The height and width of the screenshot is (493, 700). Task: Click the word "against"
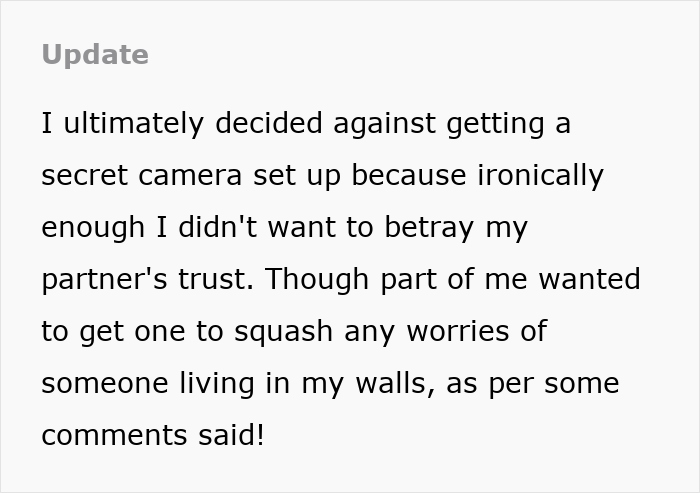[x=378, y=124]
